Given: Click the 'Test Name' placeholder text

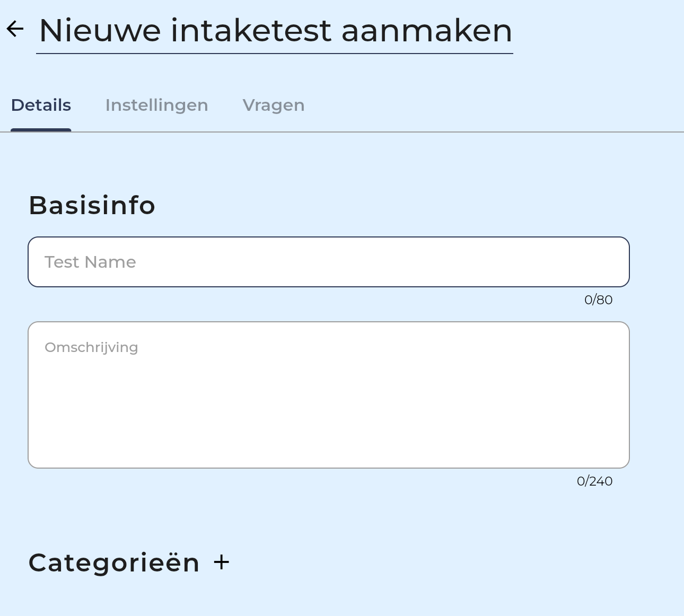Looking at the screenshot, I should (90, 262).
